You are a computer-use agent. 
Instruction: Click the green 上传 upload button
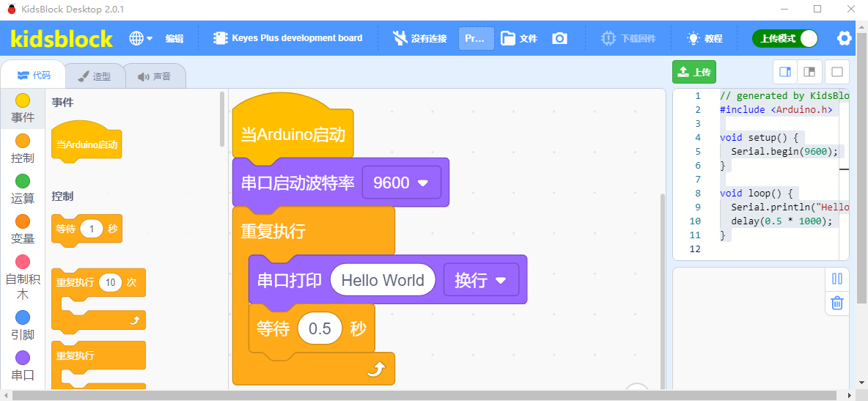pyautogui.click(x=694, y=72)
